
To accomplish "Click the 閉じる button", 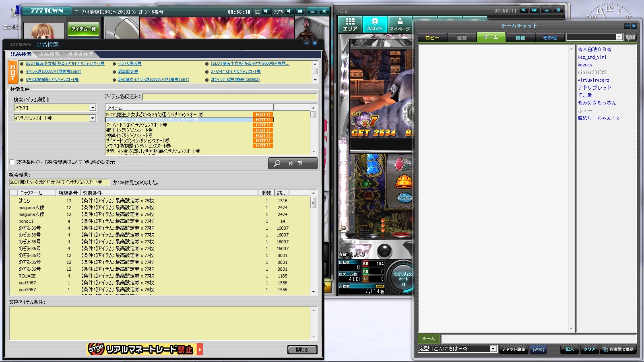I will tap(302, 350).
